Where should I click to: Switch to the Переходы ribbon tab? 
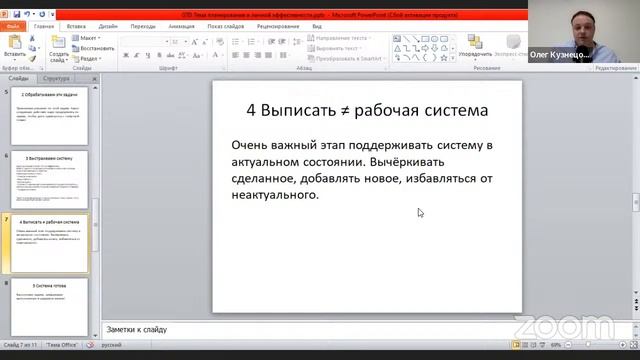click(x=143, y=27)
